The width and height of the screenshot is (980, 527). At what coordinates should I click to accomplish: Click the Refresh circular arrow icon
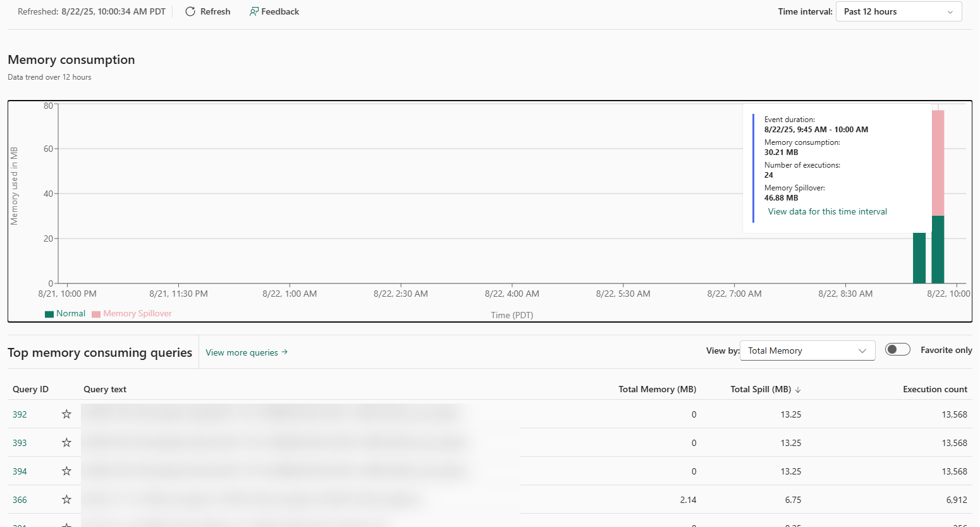pos(190,11)
